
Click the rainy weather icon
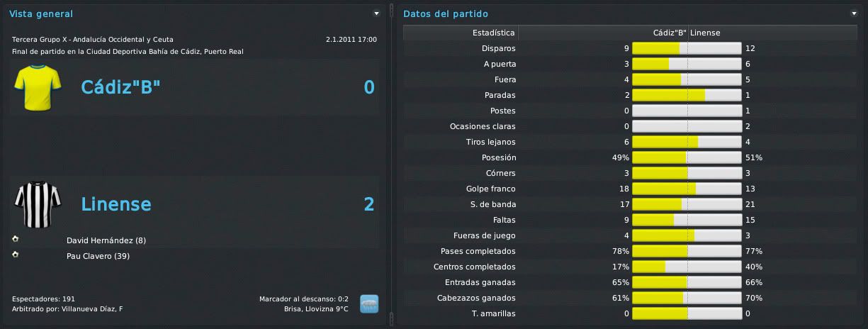tap(369, 303)
